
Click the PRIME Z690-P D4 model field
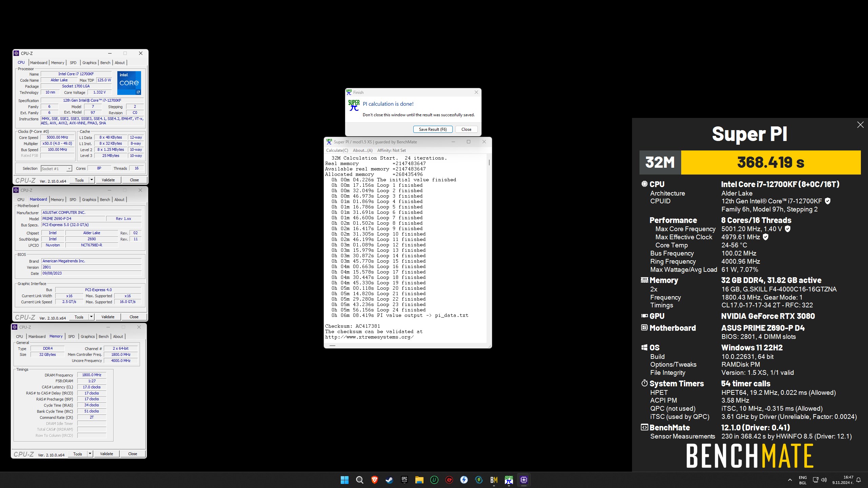(73, 219)
